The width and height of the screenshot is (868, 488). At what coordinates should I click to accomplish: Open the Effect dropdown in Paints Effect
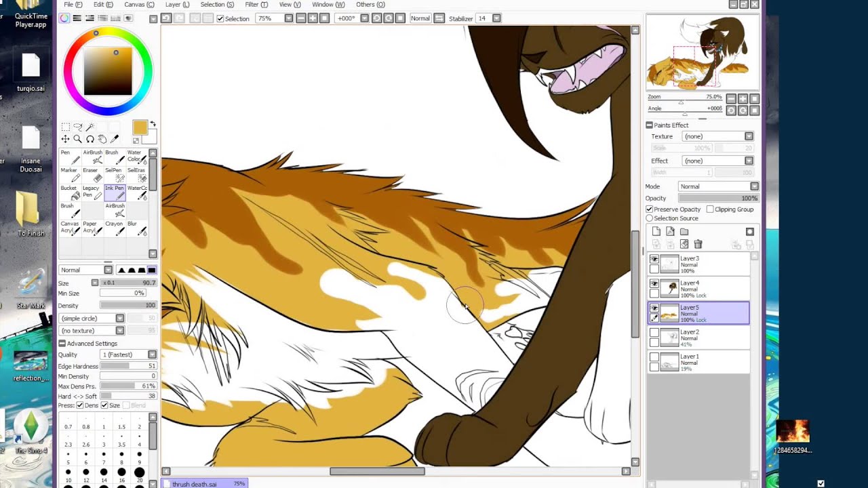pos(717,161)
